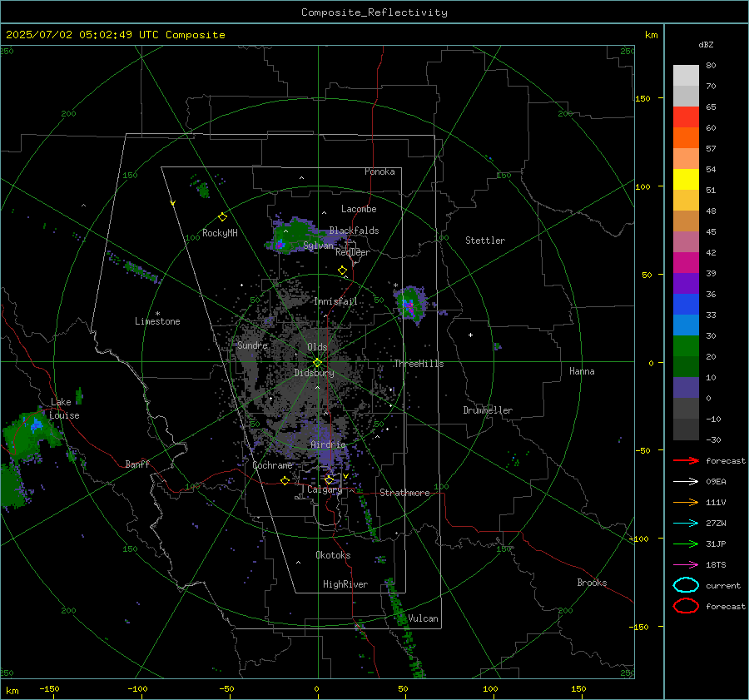Click the storm cell core west of Sylvan
Screen dimensions: 749x700
[280, 245]
